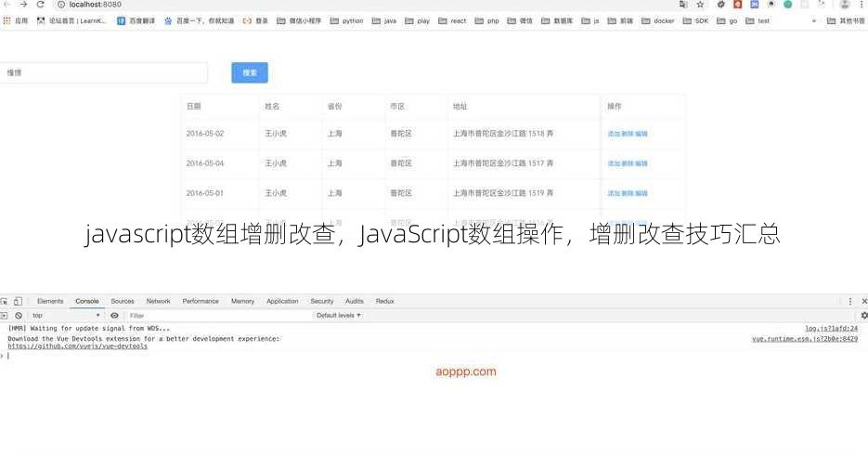Switch to the Audits tab
Image resolution: width=868 pixels, height=455 pixels.
click(355, 301)
